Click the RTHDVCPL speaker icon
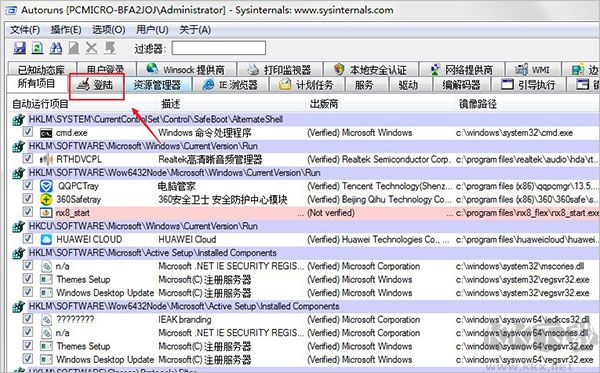Image resolution: width=600 pixels, height=373 pixels. pos(46,159)
